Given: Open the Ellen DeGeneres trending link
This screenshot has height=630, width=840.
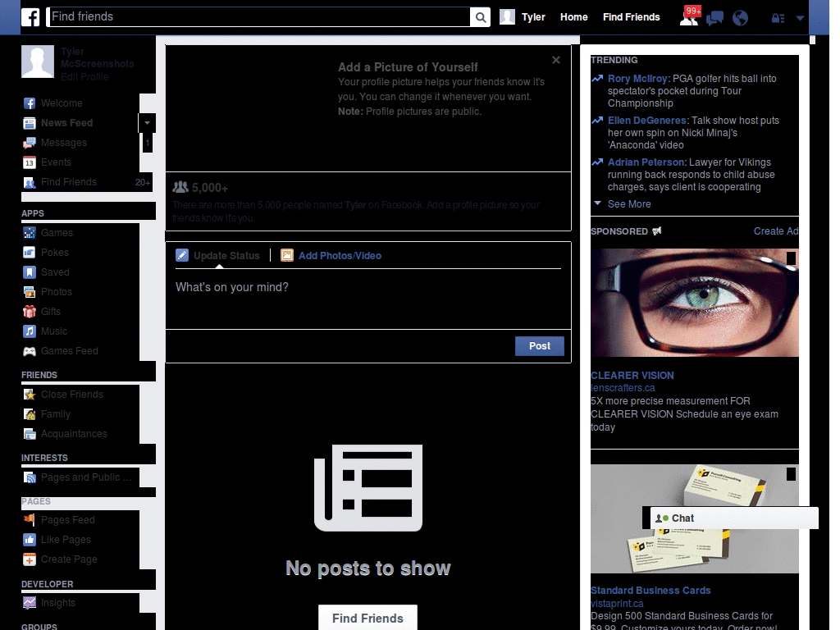Looking at the screenshot, I should point(646,121).
